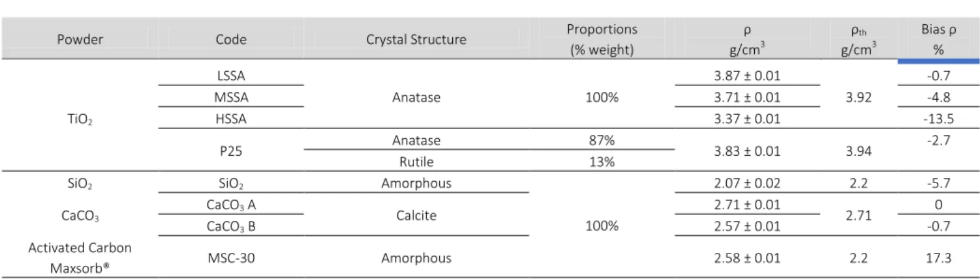Select the Powder column header

click(80, 39)
